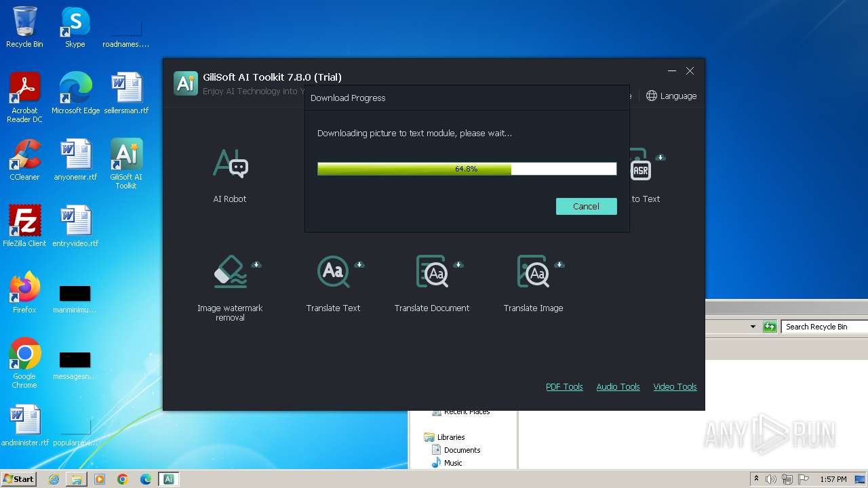The width and height of the screenshot is (868, 488).
Task: Select the sellersman.rtf file
Action: 126,93
